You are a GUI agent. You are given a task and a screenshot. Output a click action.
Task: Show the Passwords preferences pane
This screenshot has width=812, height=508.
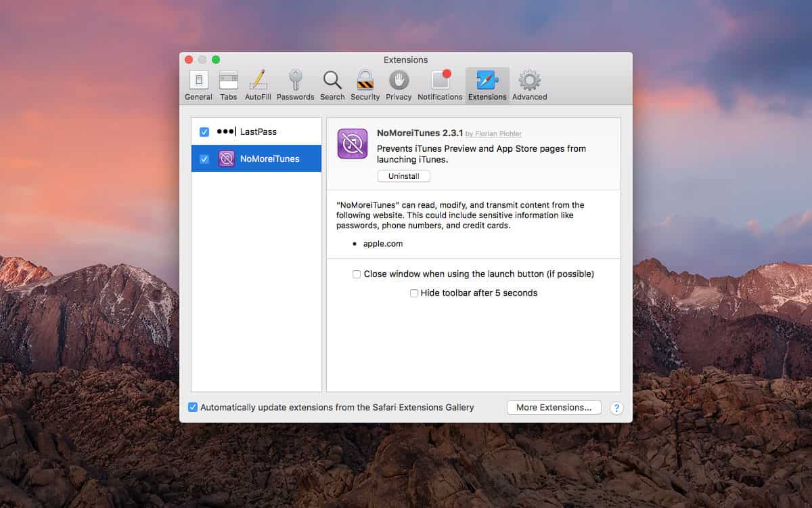tap(295, 85)
